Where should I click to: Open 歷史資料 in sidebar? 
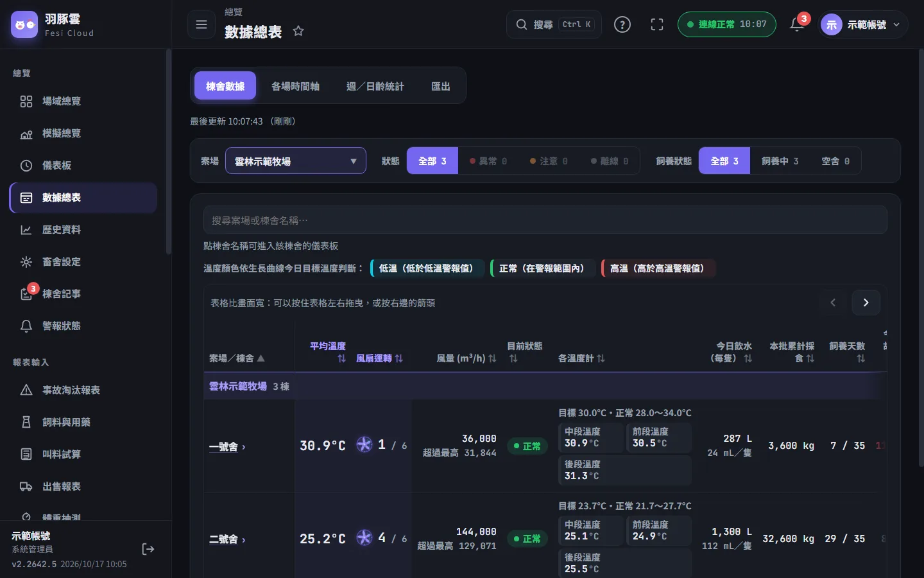[83, 230]
